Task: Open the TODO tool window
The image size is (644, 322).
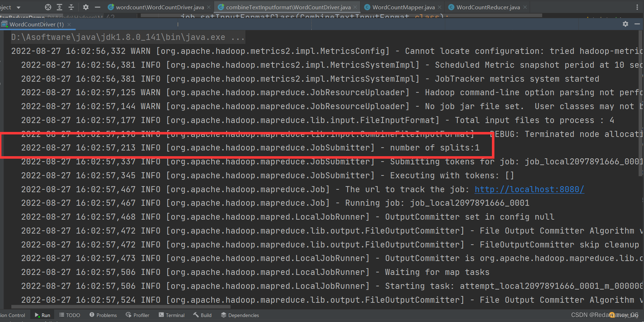Action: coord(69,315)
